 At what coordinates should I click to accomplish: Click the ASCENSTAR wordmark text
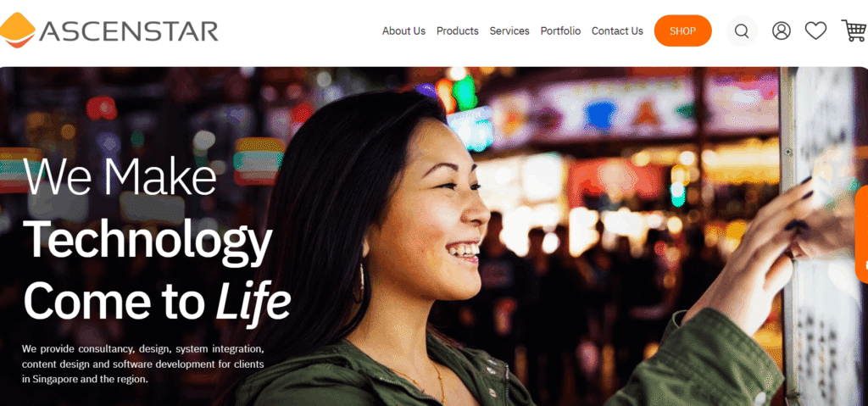[129, 31]
